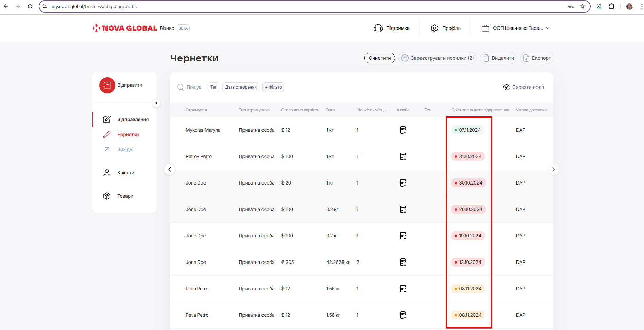The height and width of the screenshot is (330, 644).
Task: Click the invoice icon in the €305 row
Action: (403, 262)
